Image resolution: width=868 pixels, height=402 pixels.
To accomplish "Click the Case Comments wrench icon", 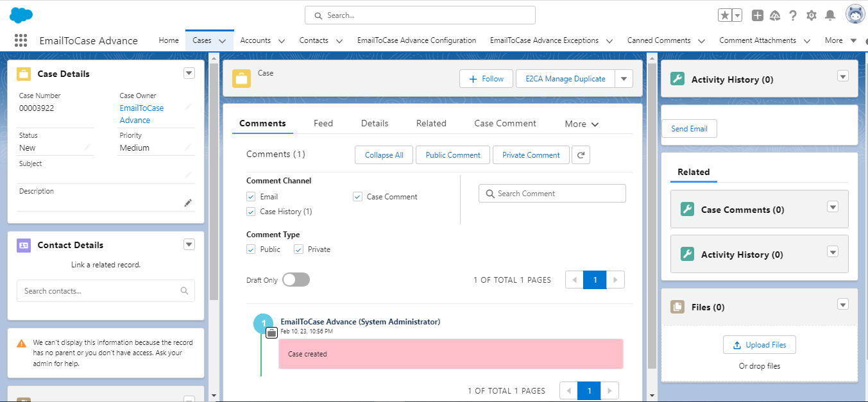I will (x=687, y=210).
